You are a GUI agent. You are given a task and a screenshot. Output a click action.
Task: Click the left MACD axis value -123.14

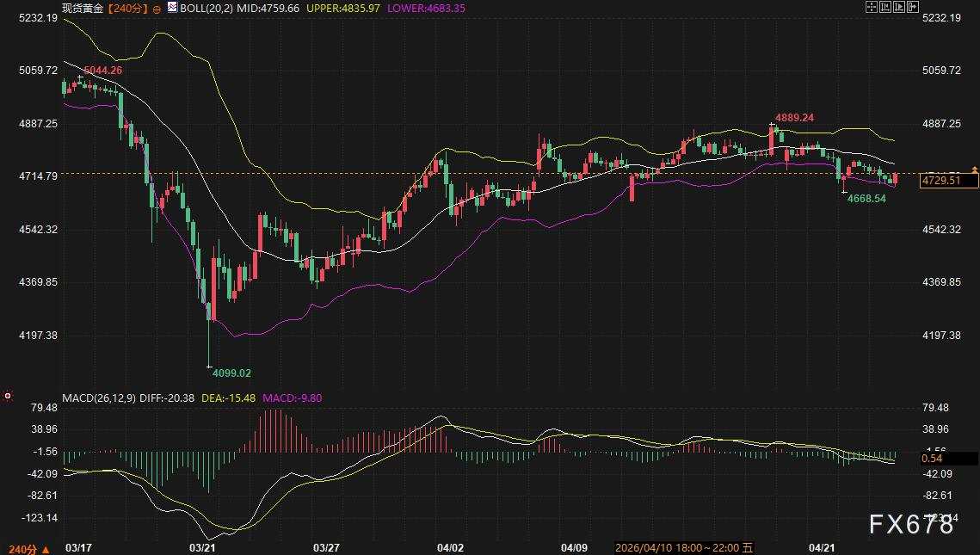pyautogui.click(x=40, y=517)
